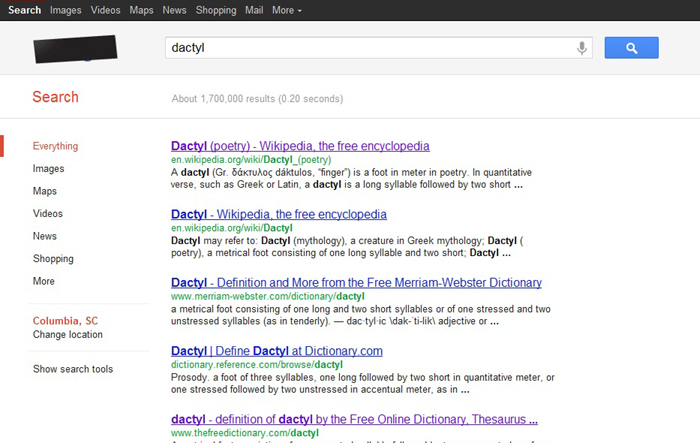Open News in the top navigation bar
This screenshot has width=700, height=443.
coord(174,10)
